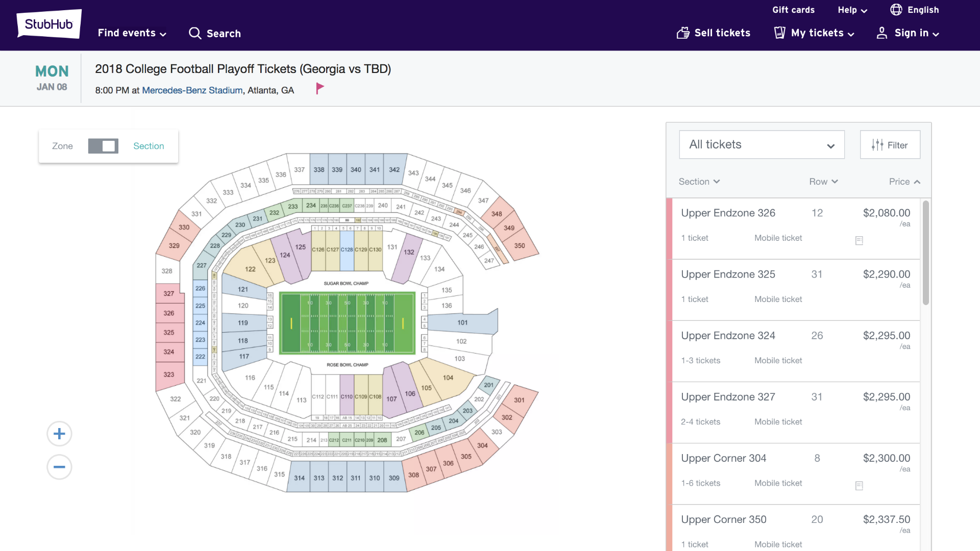
Task: Click the StubHub logo
Action: 49,24
